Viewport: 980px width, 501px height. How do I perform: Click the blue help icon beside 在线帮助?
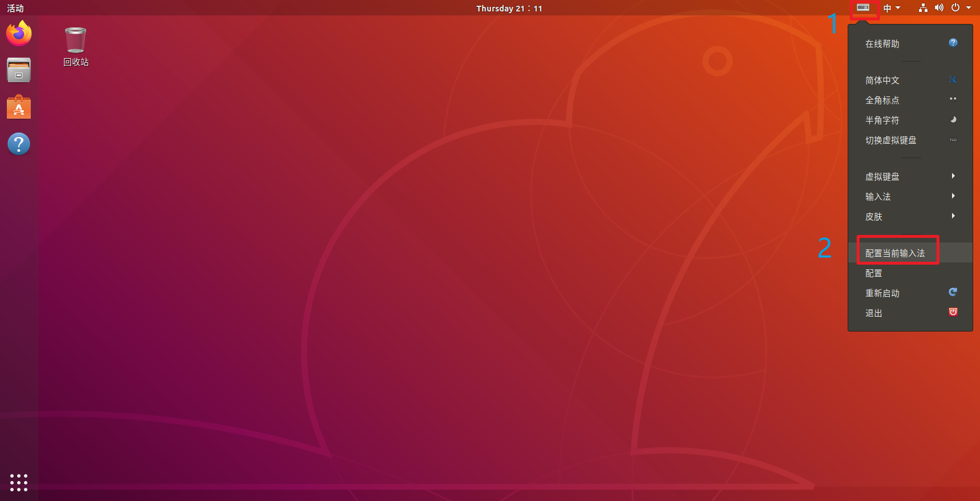point(953,43)
